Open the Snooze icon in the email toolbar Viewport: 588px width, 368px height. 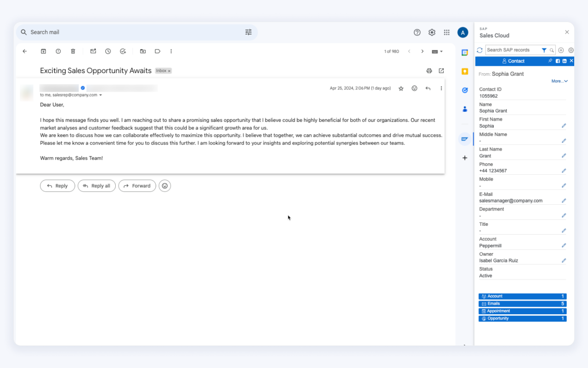tap(108, 51)
